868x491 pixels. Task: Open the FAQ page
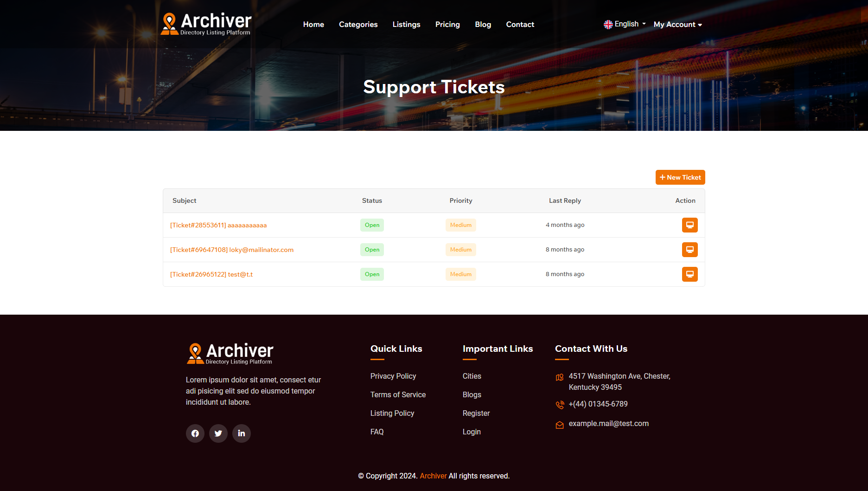point(377,432)
